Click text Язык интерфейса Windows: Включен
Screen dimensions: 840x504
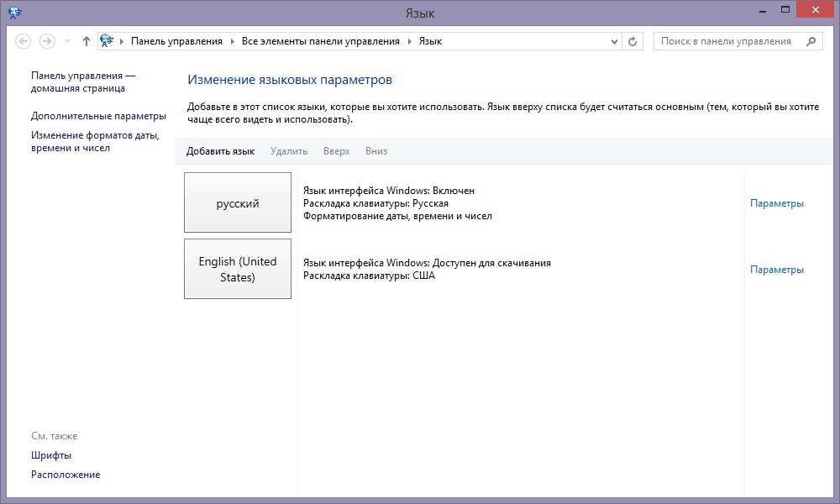(x=389, y=191)
